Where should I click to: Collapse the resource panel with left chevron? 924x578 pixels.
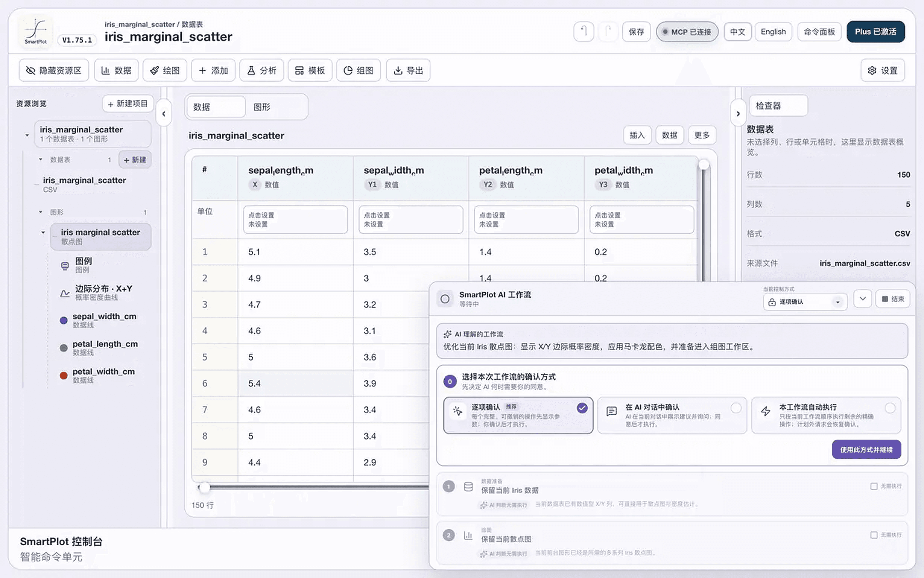[x=164, y=114]
